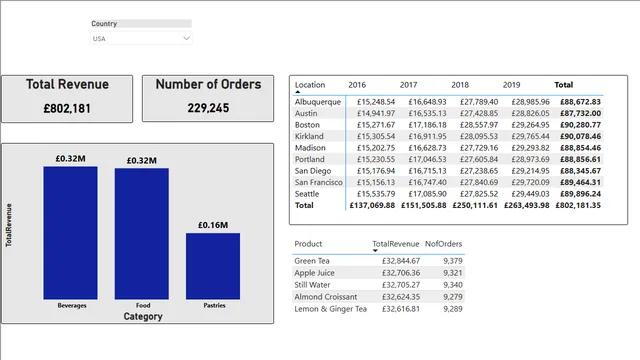Click the 2016 column header
The height and width of the screenshot is (360, 640).
click(x=357, y=85)
